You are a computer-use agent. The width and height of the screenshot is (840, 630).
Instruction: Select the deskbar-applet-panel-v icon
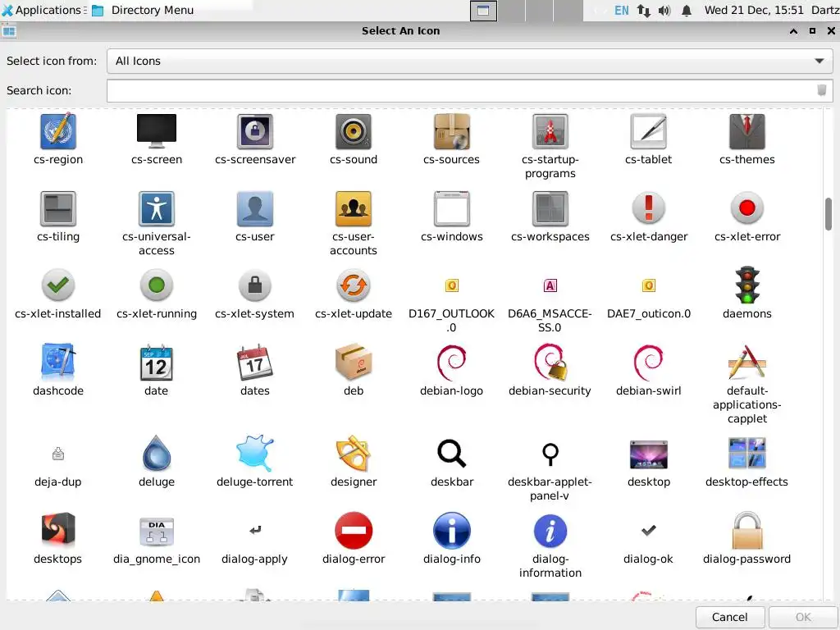(550, 454)
